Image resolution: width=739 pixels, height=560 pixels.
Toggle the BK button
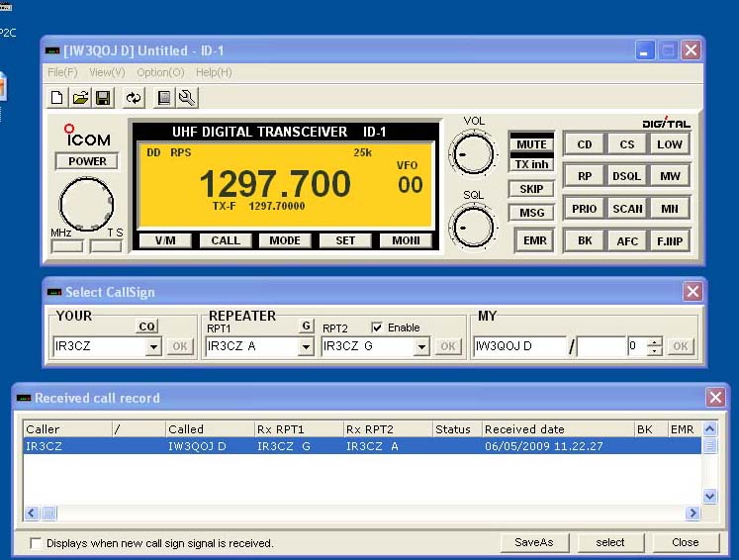pos(585,240)
